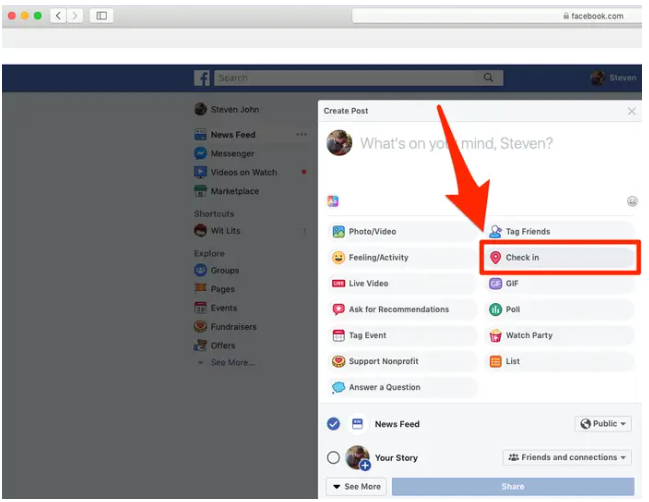The image size is (649, 502).
Task: Choose Answer a Question option
Action: pos(402,387)
